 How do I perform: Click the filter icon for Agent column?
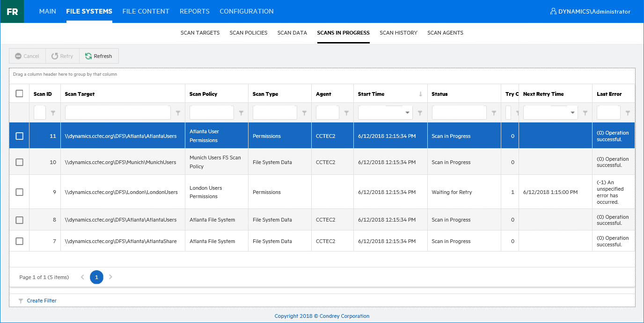tap(346, 113)
